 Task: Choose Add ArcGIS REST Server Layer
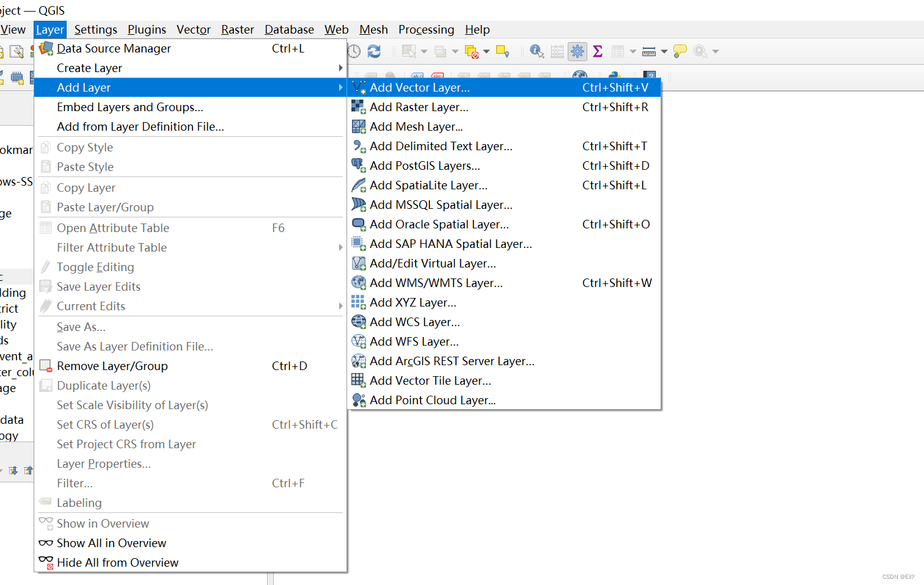point(504,361)
